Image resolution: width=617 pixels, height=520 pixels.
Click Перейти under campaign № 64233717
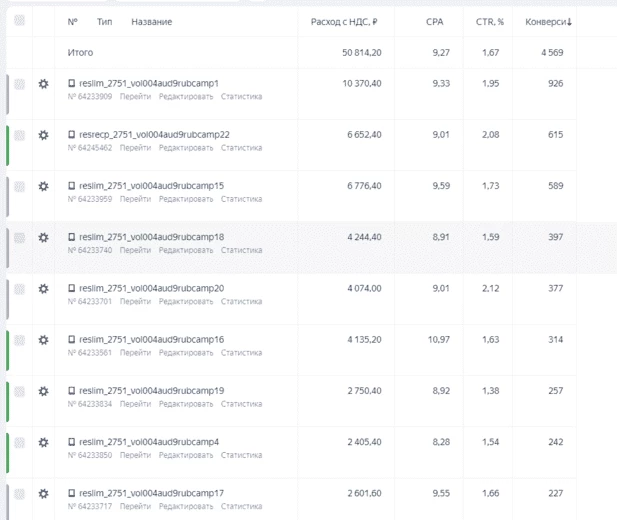(x=135, y=506)
